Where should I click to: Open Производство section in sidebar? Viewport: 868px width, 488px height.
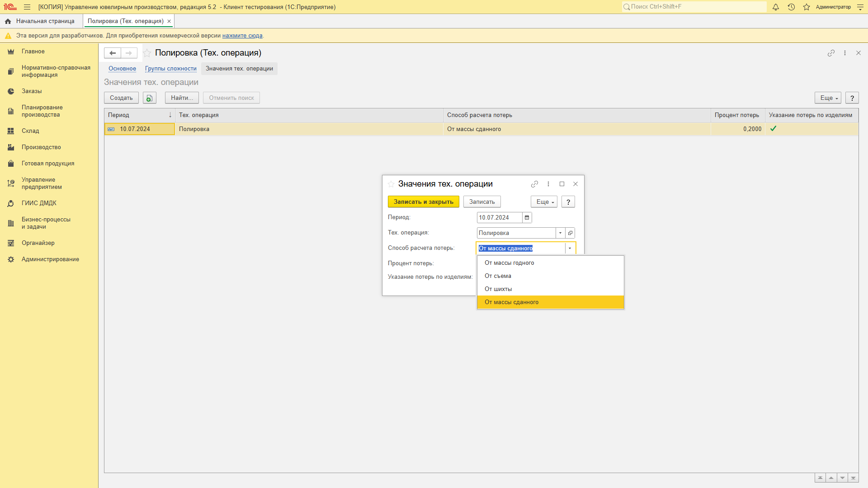tap(41, 147)
